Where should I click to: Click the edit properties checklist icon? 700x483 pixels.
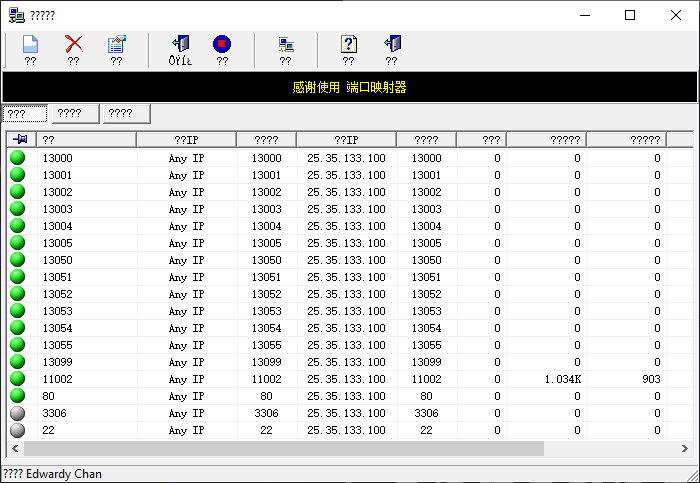click(x=117, y=45)
